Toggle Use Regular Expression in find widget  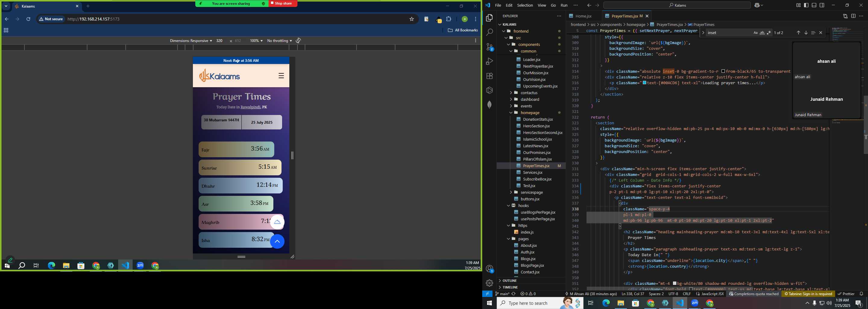pos(769,33)
